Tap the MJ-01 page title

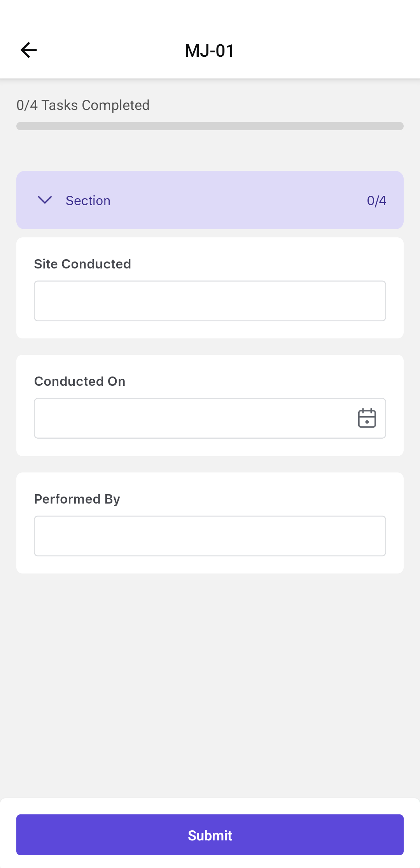210,51
